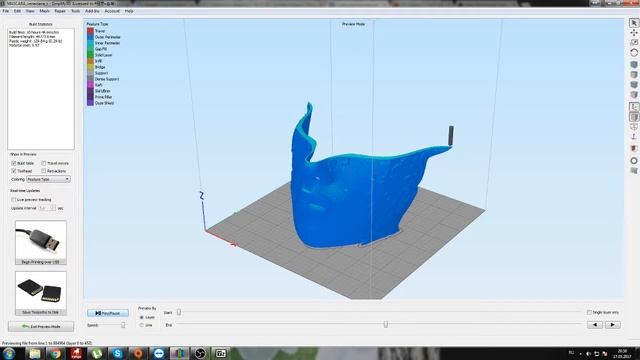
Task: Open the Add-Ins menu
Action: [92, 11]
